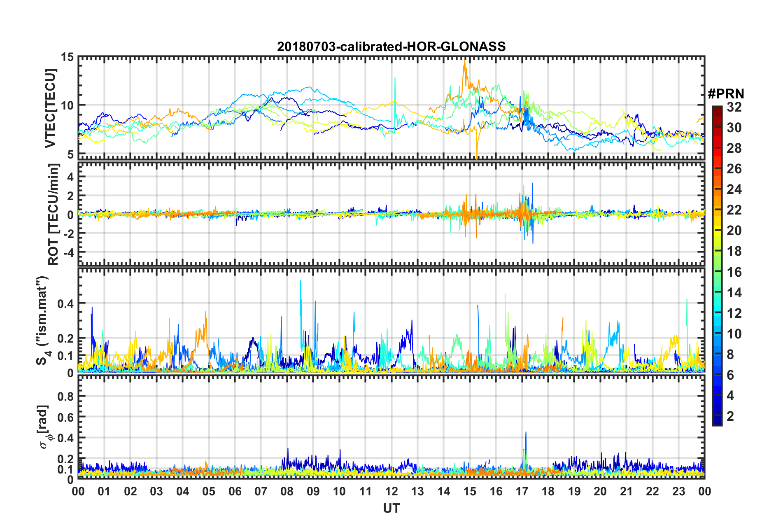Click the PRN colorbar tick label "32"
This screenshot has height=532, width=783.
[734, 107]
